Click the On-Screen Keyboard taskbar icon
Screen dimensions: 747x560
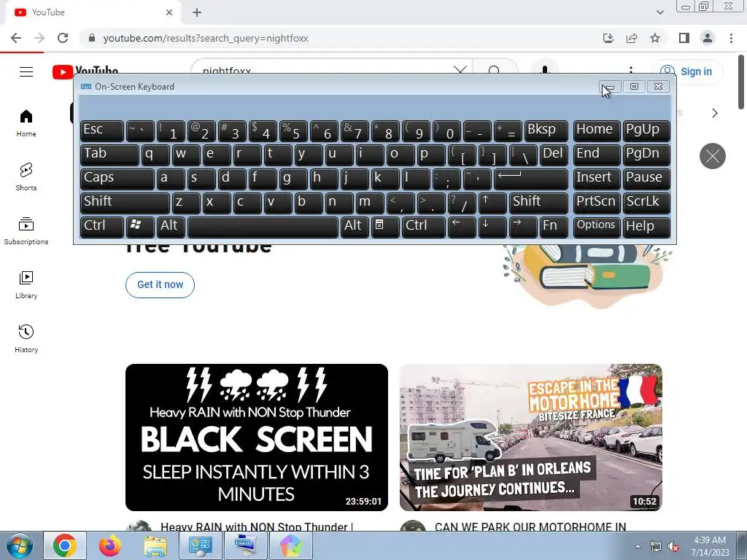pyautogui.click(x=246, y=545)
